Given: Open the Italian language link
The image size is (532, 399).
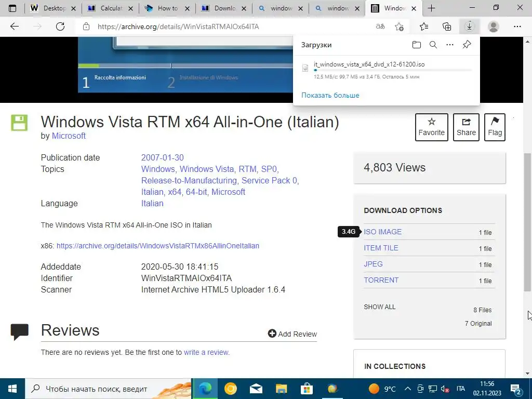Looking at the screenshot, I should point(152,203).
